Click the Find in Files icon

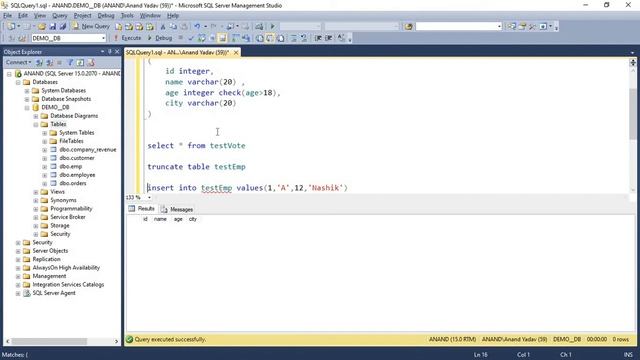point(408,27)
